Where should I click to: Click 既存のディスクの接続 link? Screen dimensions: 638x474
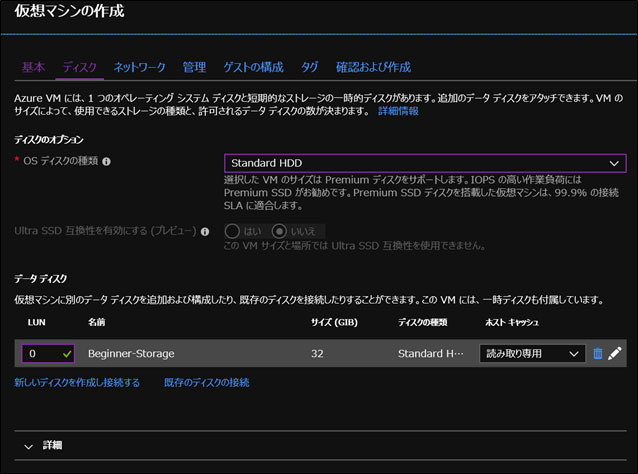coord(206,383)
